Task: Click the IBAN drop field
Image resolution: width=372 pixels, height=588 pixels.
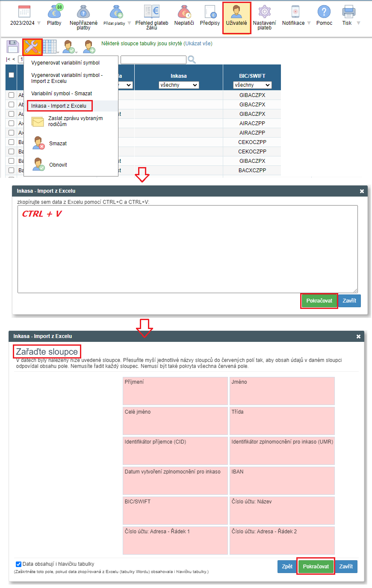Action: [282, 481]
